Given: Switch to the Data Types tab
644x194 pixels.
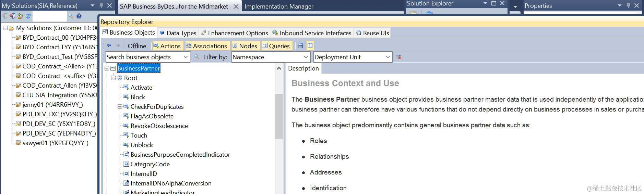Looking at the screenshot, I should 178,33.
